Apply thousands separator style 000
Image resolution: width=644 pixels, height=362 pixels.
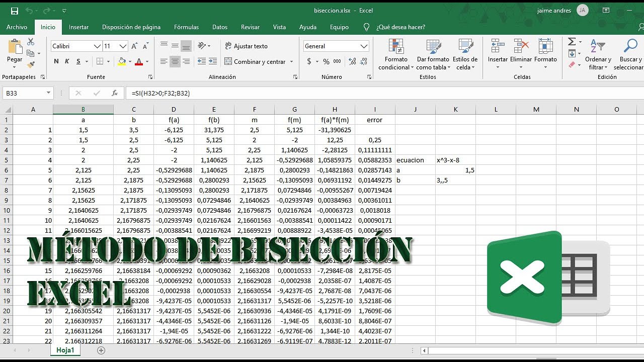pos(337,61)
